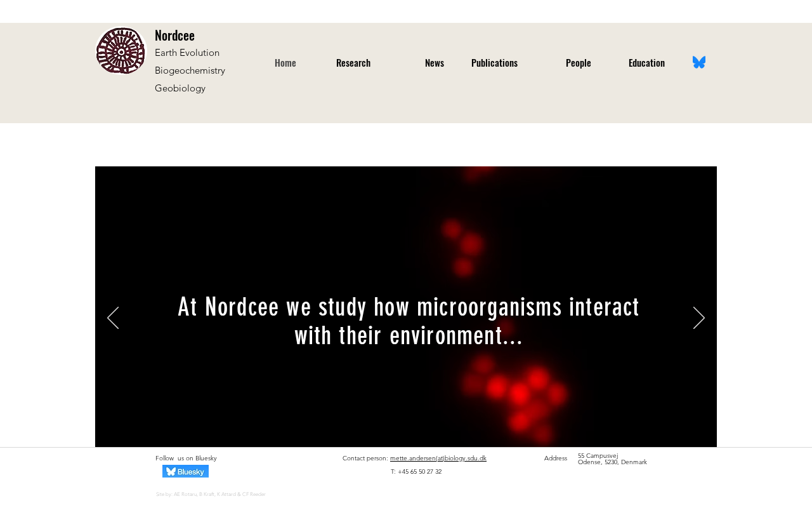Open the People menu item

[x=579, y=62]
